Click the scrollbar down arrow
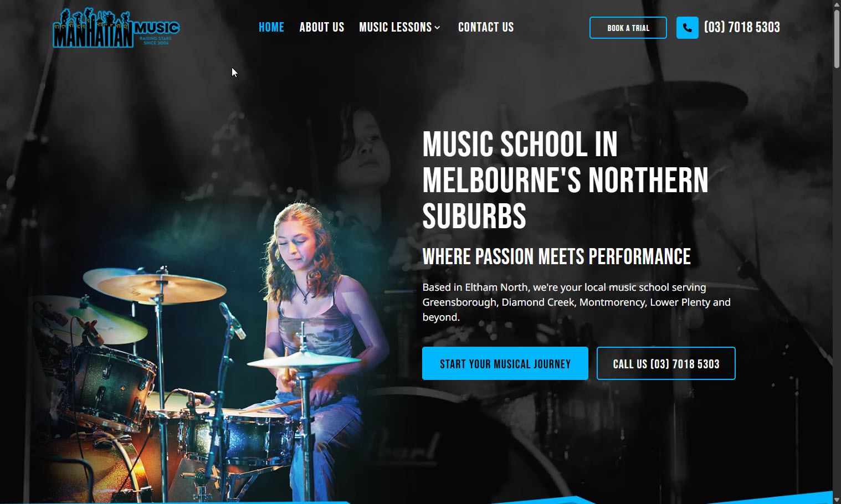 (x=837, y=500)
